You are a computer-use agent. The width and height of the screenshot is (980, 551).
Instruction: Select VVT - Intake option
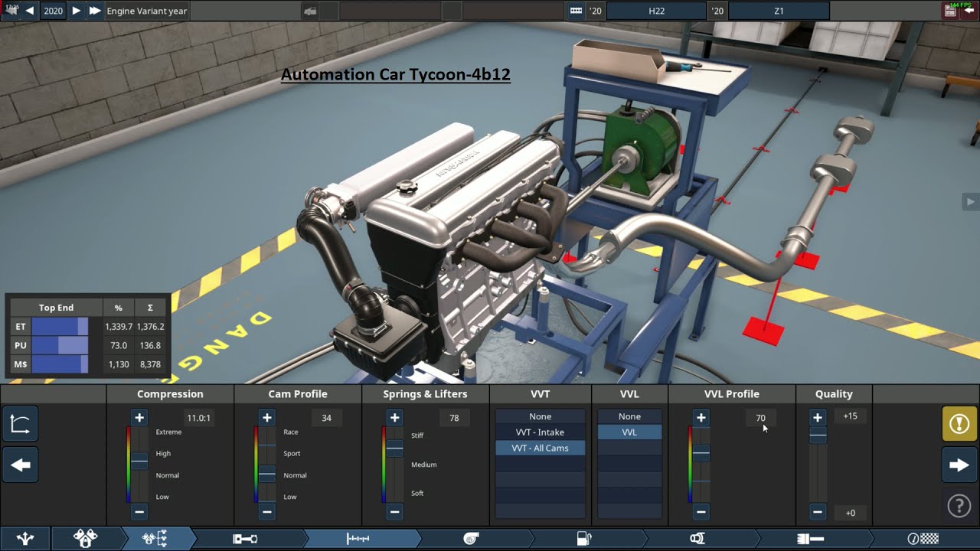coord(540,432)
